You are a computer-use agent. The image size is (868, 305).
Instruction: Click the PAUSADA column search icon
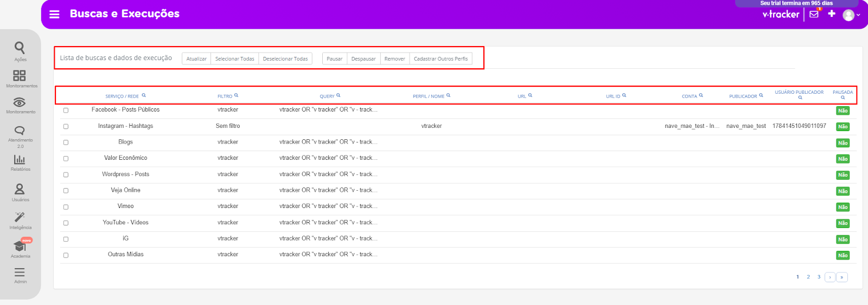point(843,98)
